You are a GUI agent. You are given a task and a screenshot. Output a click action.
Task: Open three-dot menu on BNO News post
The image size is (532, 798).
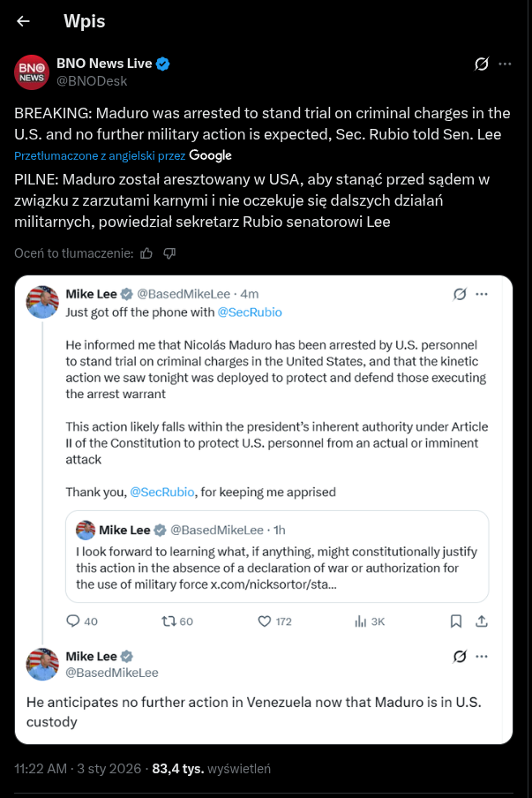pos(506,64)
